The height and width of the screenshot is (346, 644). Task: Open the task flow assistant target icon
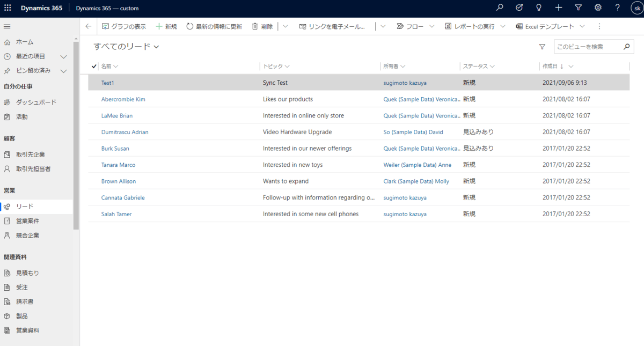519,8
